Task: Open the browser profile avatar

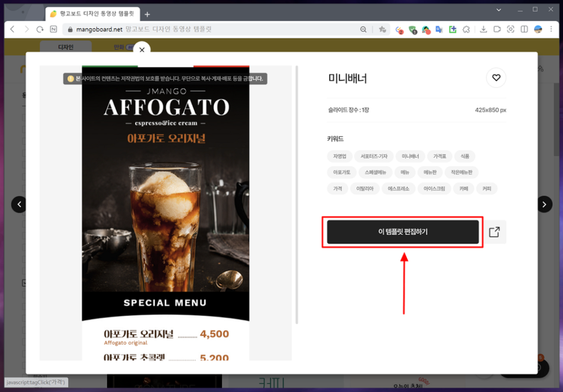Action: point(538,30)
